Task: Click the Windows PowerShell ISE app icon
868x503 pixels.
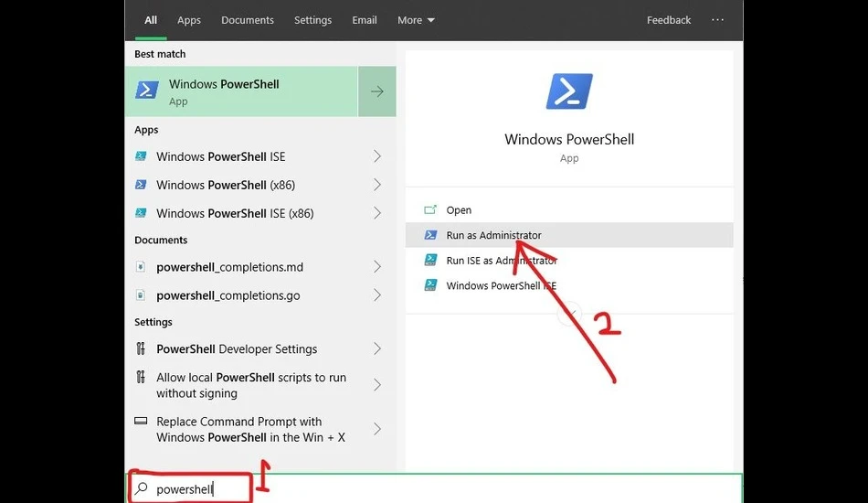Action: pyautogui.click(x=141, y=156)
